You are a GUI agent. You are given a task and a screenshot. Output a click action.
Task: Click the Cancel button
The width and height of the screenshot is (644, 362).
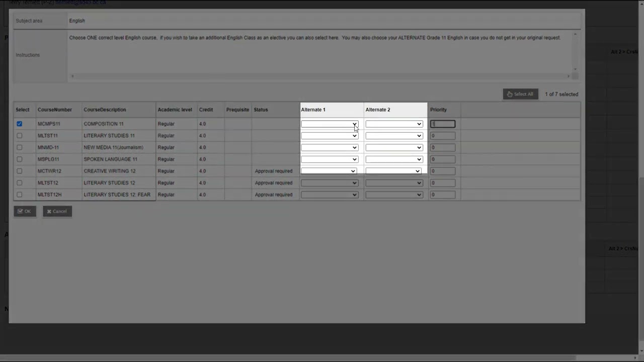point(57,211)
